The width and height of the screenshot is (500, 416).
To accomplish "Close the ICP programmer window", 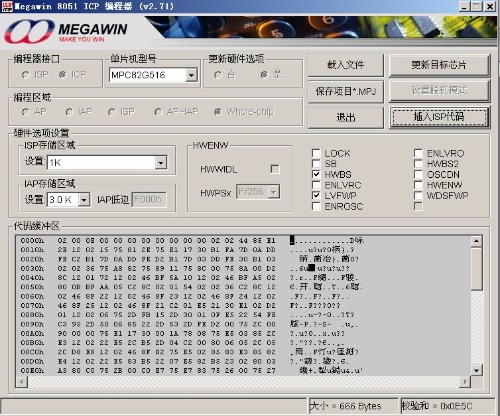I will point(490,6).
